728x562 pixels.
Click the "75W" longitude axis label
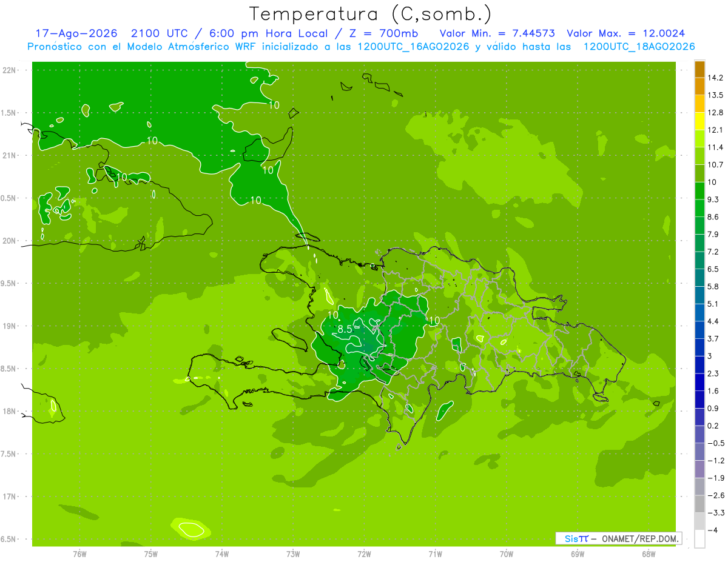click(150, 554)
